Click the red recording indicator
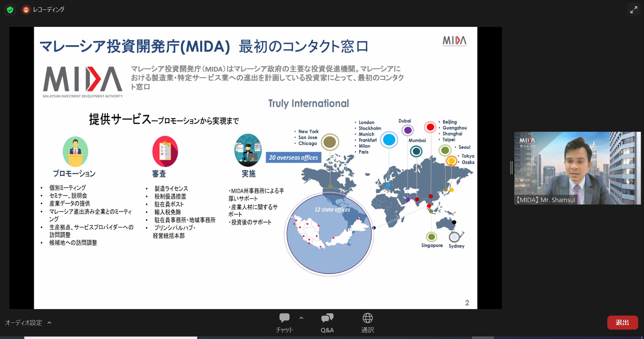Image resolution: width=644 pixels, height=339 pixels. tap(26, 10)
